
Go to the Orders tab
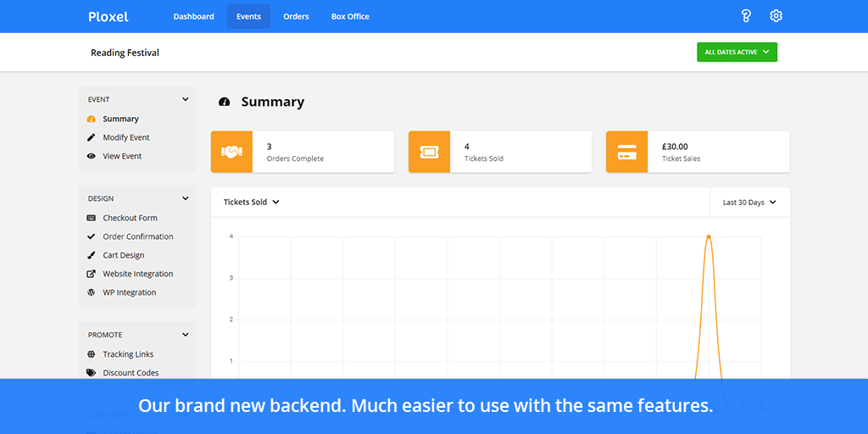click(296, 17)
